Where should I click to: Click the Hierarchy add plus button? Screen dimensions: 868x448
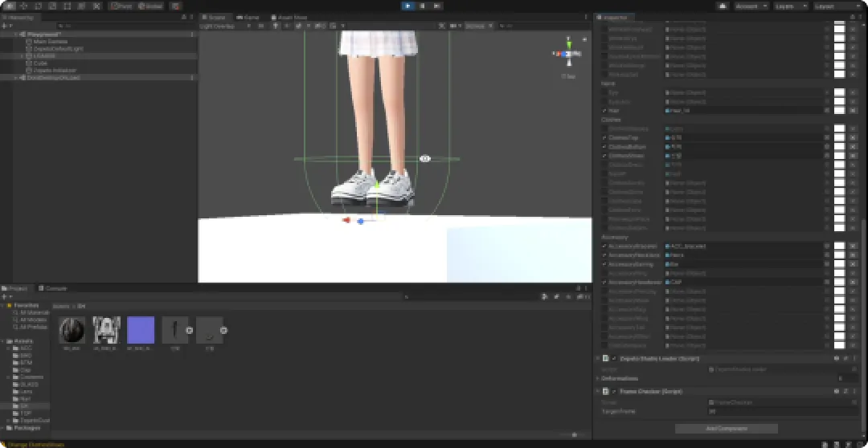coord(5,26)
